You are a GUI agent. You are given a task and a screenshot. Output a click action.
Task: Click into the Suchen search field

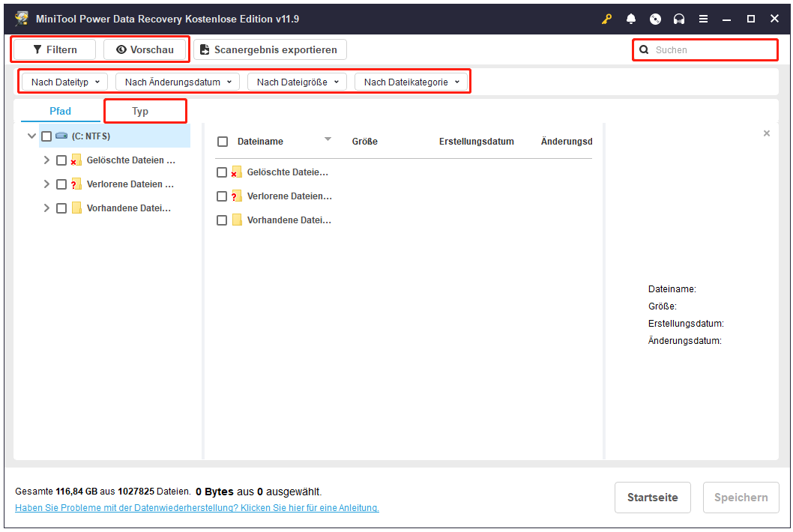[705, 50]
